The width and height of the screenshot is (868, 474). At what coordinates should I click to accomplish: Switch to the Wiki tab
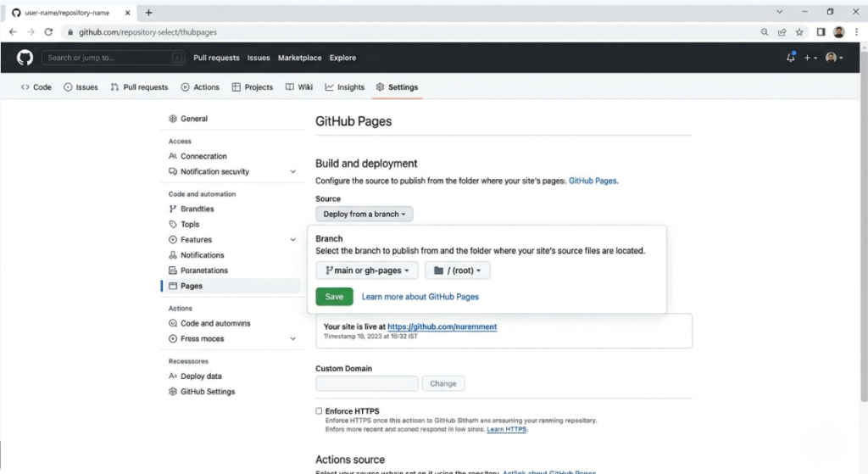(x=299, y=87)
